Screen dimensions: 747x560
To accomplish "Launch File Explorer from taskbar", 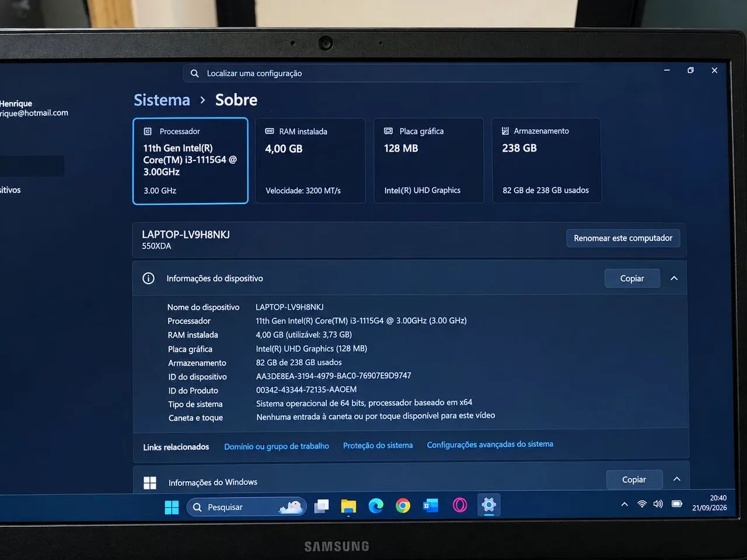I will tap(348, 506).
